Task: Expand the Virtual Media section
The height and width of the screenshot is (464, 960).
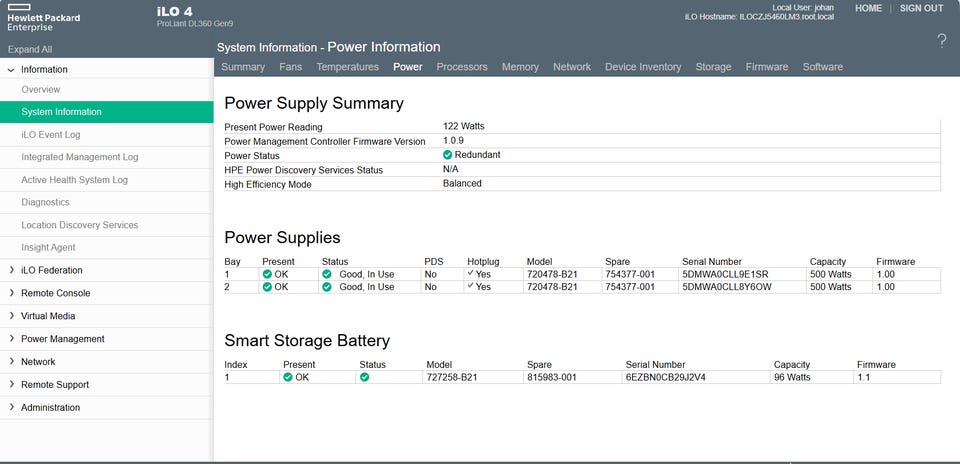Action: 11,316
